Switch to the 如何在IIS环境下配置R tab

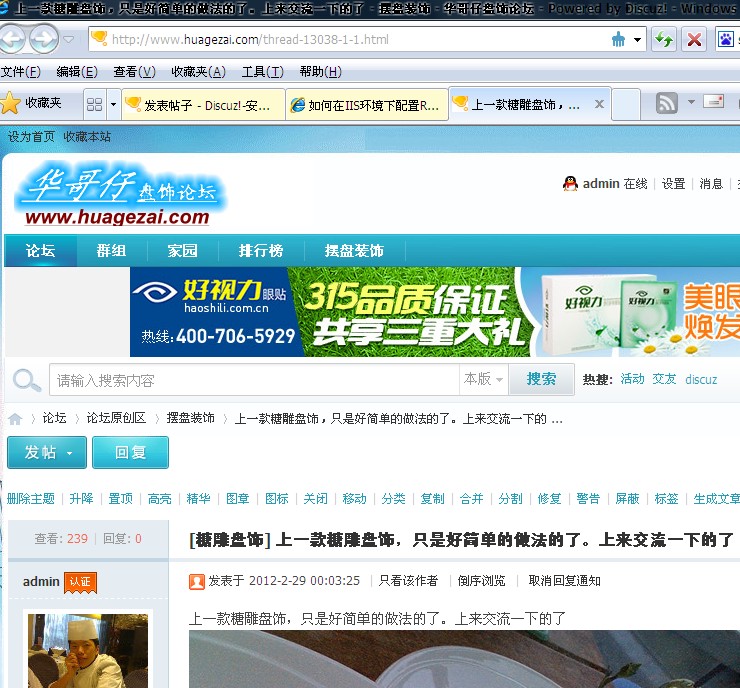tap(367, 105)
